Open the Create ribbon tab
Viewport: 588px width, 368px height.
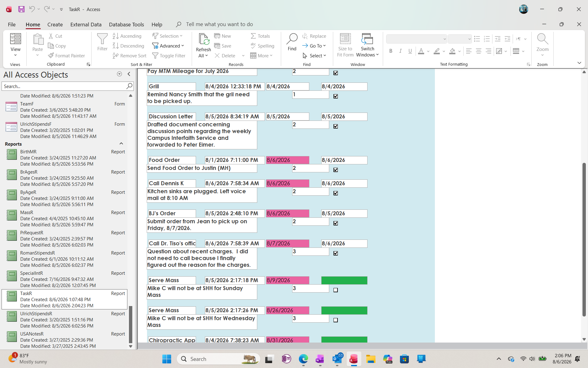(55, 24)
